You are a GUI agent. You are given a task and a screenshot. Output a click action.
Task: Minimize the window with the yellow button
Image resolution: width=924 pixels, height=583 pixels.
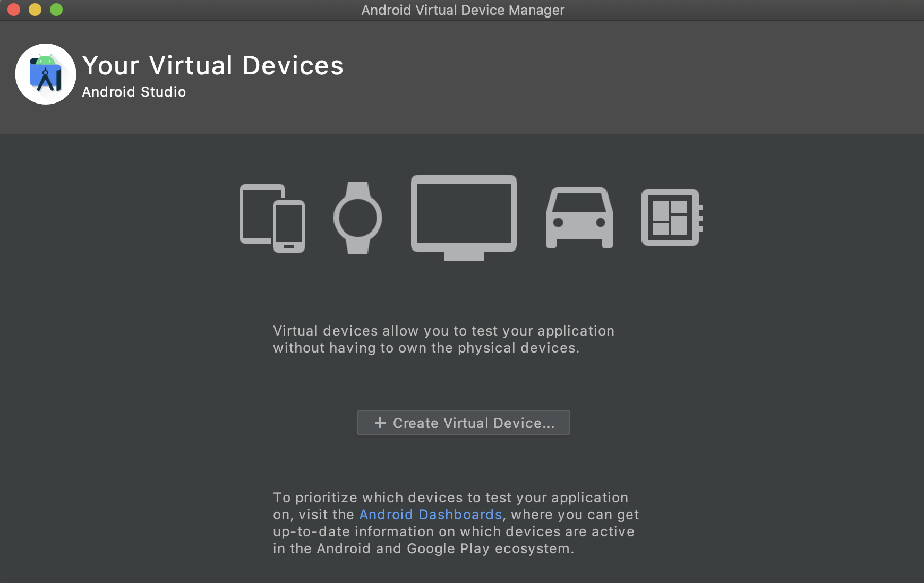[35, 10]
